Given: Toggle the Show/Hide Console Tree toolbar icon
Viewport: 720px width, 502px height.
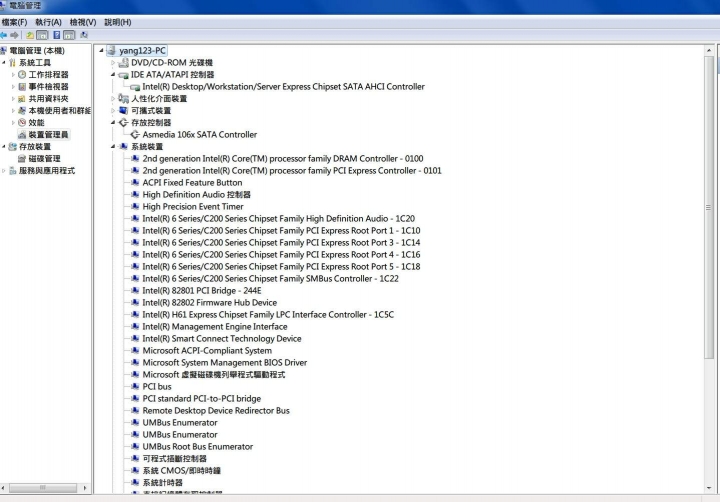Looking at the screenshot, I should pos(42,35).
